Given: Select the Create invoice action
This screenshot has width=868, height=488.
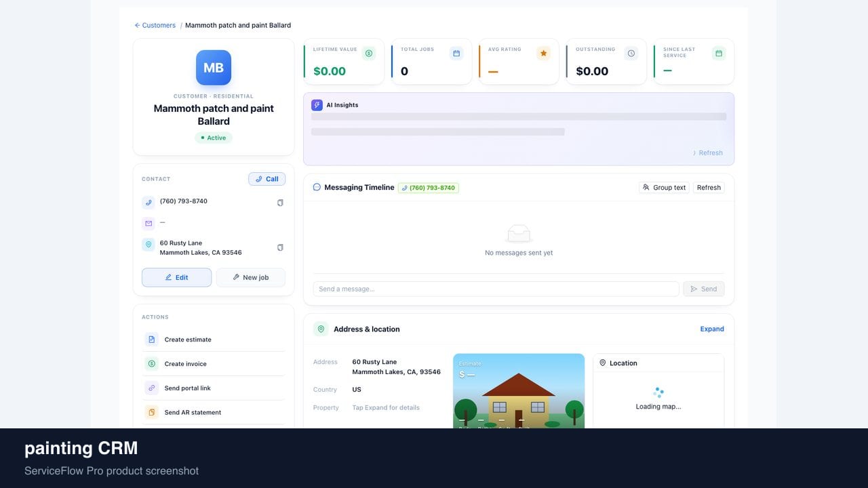Looking at the screenshot, I should (214, 364).
